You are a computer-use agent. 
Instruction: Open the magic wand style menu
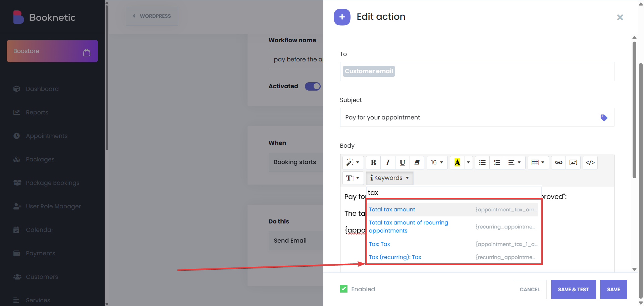[x=353, y=163]
